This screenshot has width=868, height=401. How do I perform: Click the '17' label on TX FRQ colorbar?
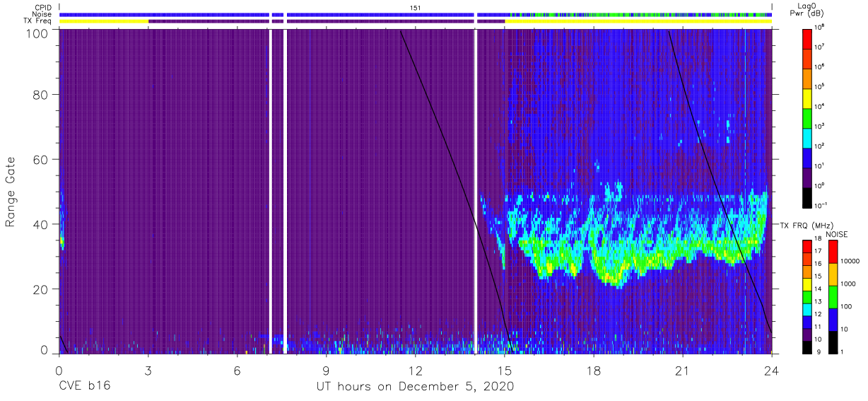[818, 252]
